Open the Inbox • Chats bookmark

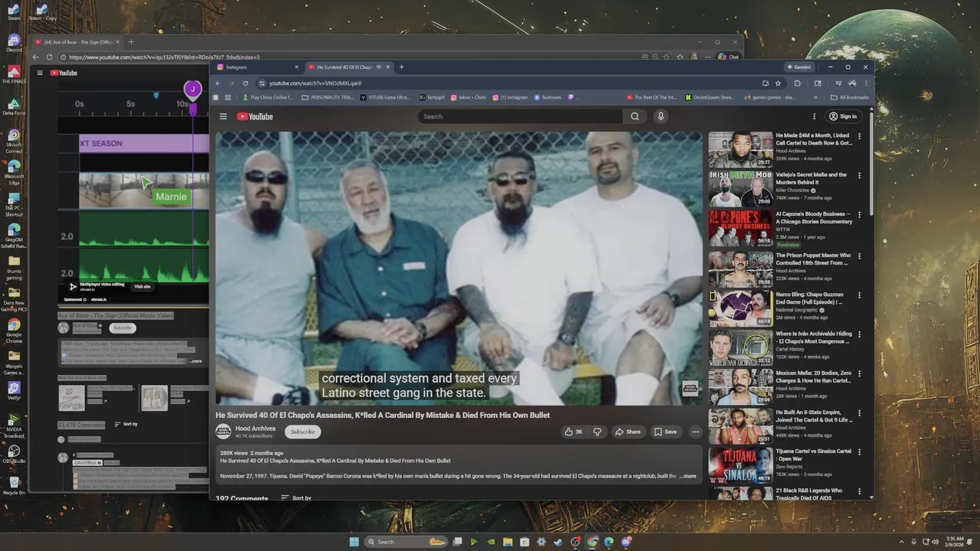point(468,97)
